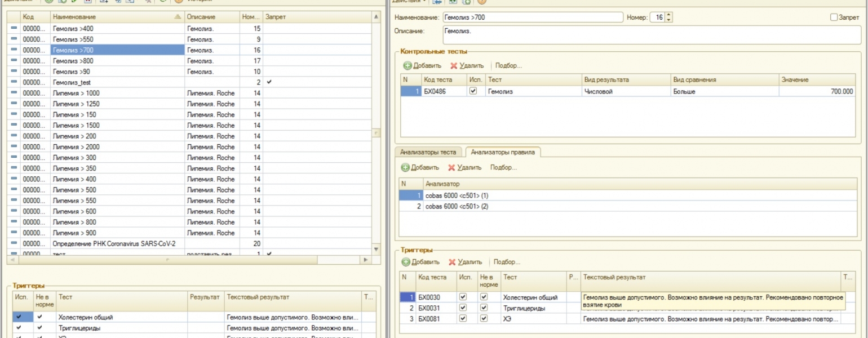Select the Липемия > 400 rule row
The image size is (868, 338).
click(x=189, y=179)
